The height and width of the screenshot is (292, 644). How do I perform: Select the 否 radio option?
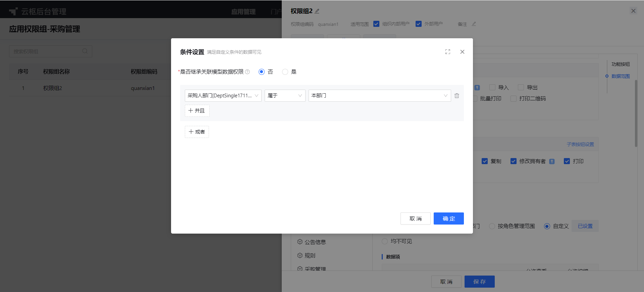(262, 72)
